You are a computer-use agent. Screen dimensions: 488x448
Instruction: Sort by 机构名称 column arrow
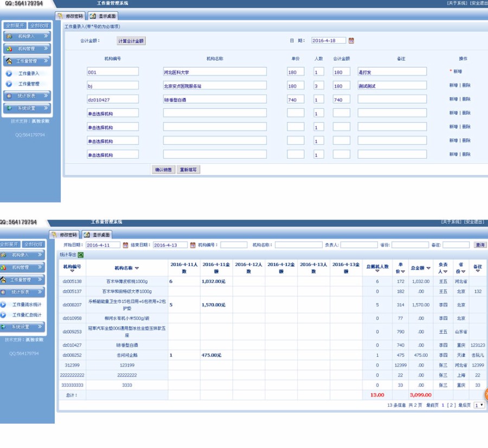point(137,268)
